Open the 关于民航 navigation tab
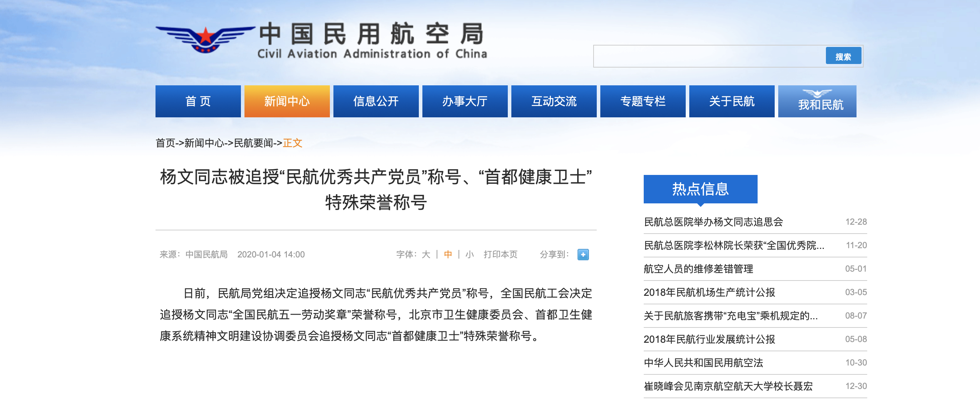Screen dimensions: 980x416 (732, 101)
